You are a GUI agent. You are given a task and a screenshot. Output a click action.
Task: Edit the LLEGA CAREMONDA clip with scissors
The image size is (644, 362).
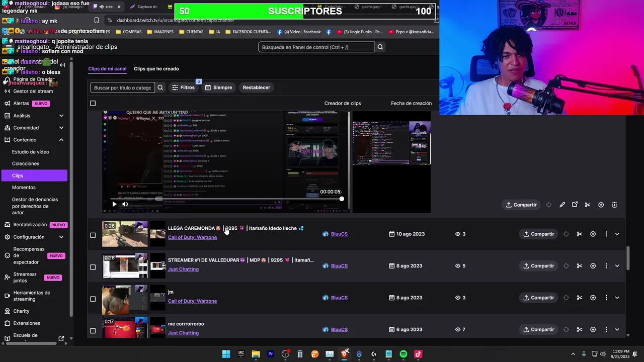579,234
